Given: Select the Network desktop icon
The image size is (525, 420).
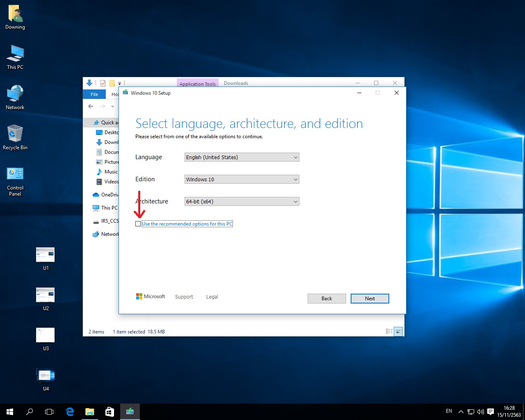Looking at the screenshot, I should (x=15, y=97).
